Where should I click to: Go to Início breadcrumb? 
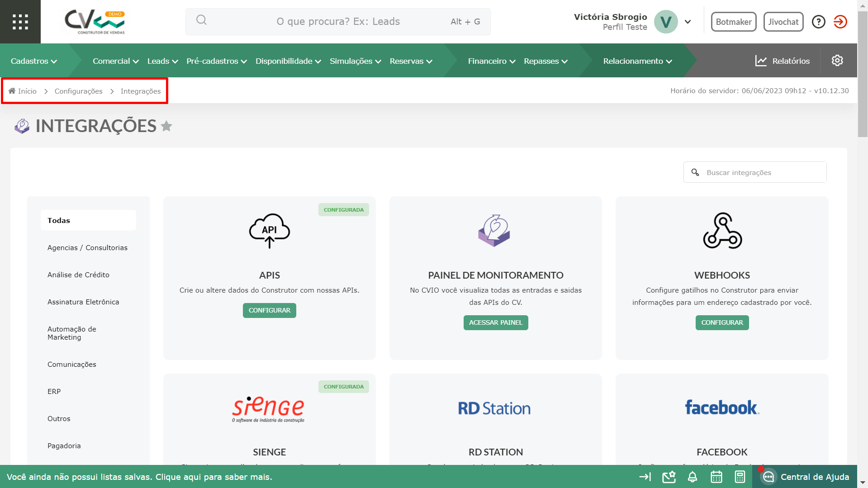click(x=23, y=91)
